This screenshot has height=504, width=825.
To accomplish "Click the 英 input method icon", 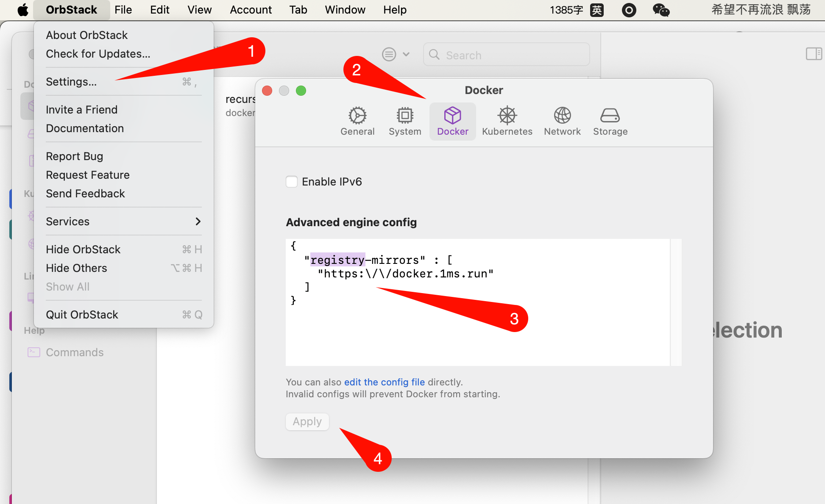I will pos(596,10).
